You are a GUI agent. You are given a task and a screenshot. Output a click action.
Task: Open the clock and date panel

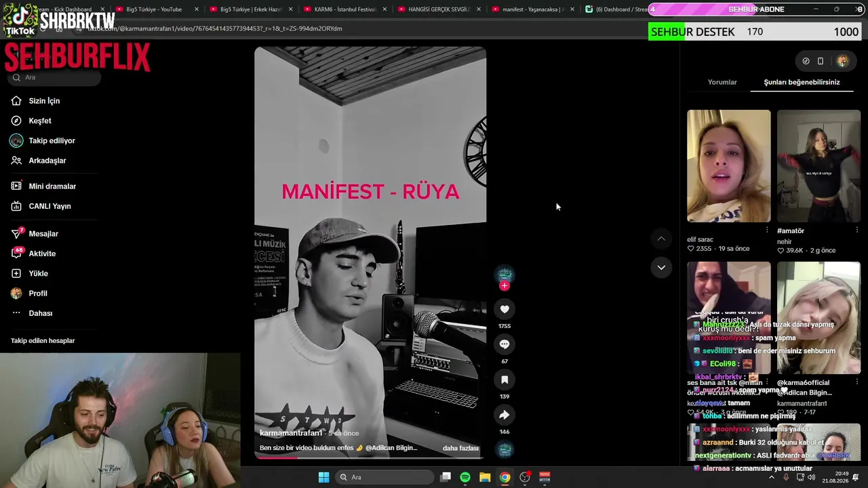coord(837,477)
